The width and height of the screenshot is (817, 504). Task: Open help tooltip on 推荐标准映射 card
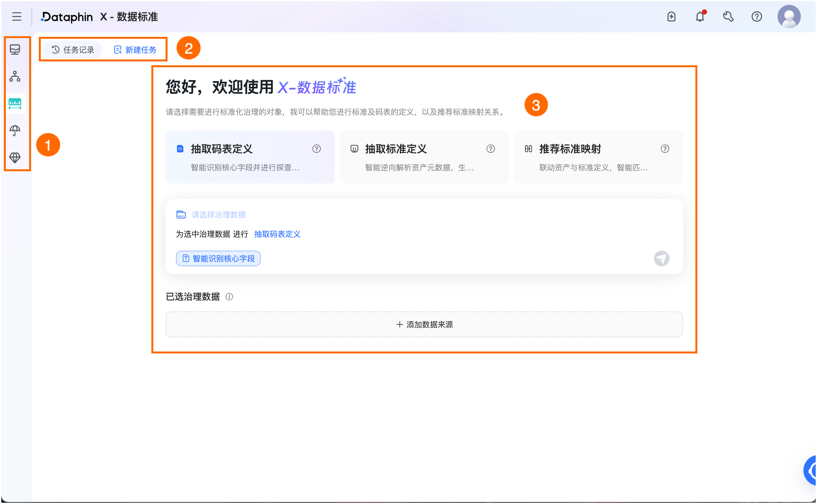coord(665,149)
